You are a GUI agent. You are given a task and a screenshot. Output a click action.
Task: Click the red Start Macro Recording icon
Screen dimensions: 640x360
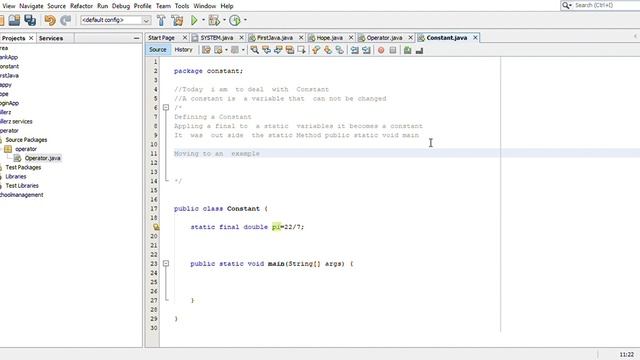[x=381, y=50]
